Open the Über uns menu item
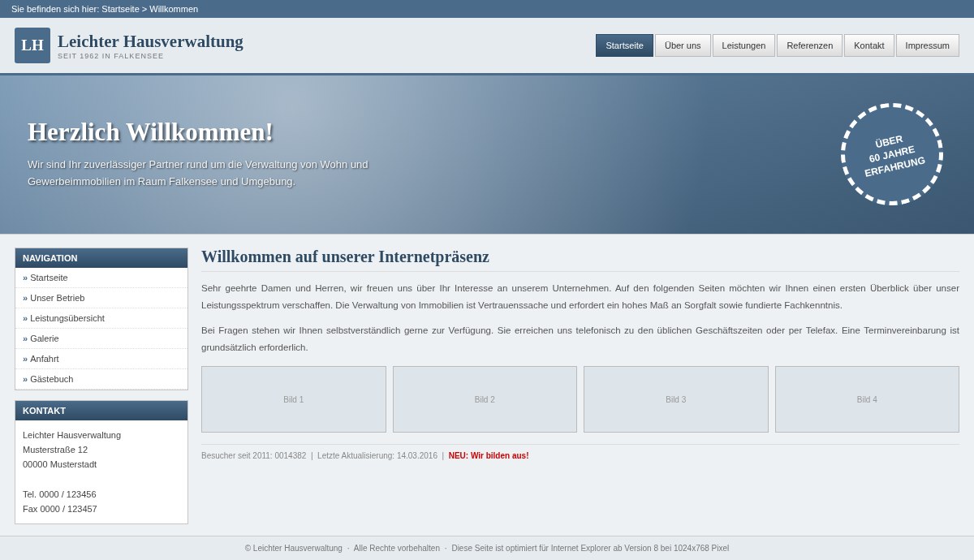Image resolution: width=974 pixels, height=560 pixels. click(683, 45)
